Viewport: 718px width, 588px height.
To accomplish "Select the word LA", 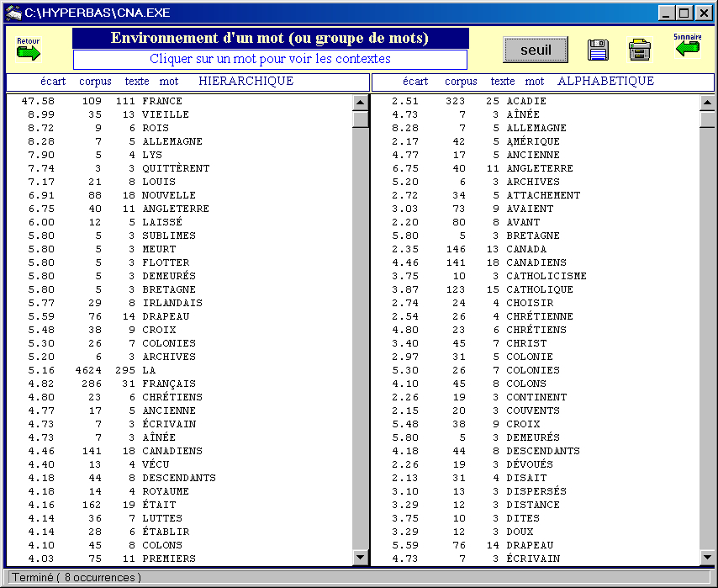I will pyautogui.click(x=149, y=370).
